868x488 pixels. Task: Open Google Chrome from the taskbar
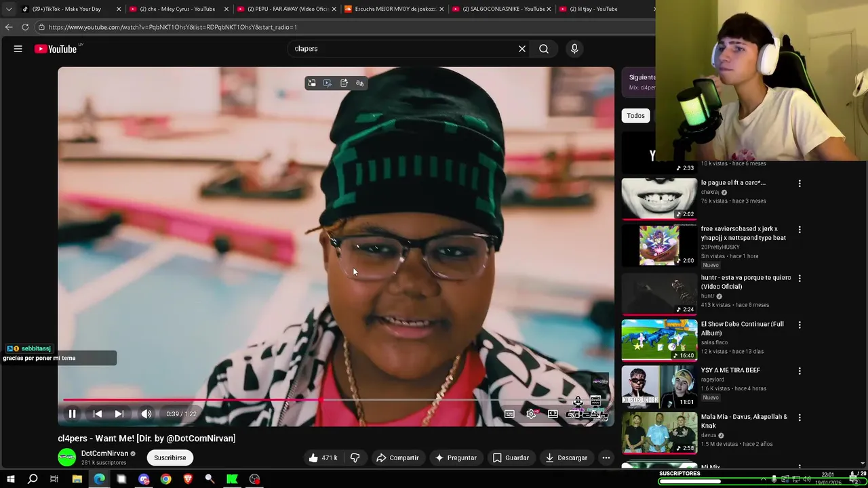(x=165, y=479)
